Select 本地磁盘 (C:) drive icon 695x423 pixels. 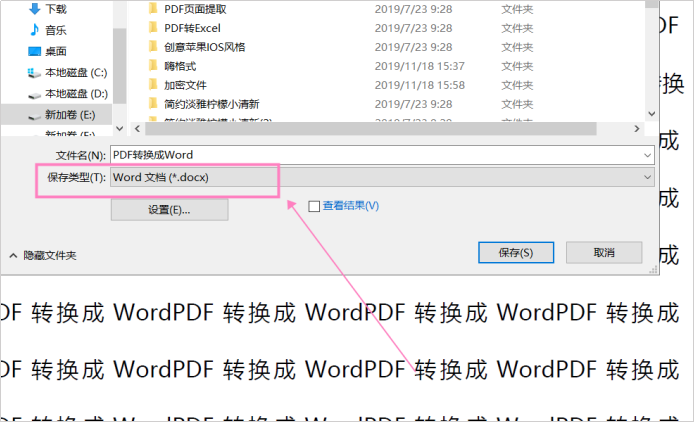coord(34,73)
